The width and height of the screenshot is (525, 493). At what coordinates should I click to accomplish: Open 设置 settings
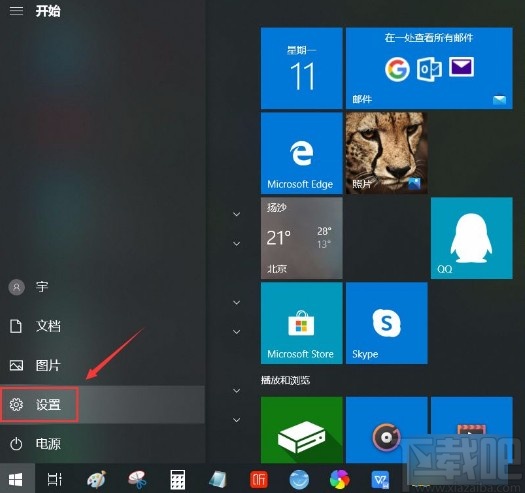[x=102, y=405]
